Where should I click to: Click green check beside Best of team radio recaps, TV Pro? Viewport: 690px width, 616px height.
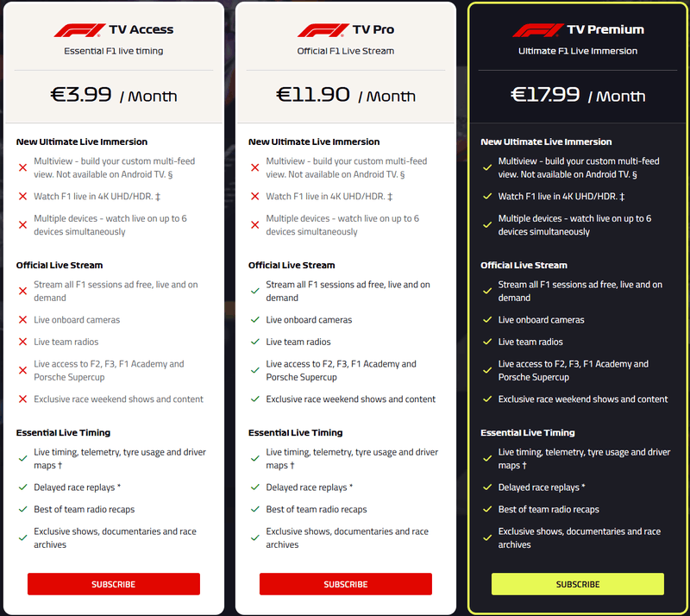tap(254, 510)
